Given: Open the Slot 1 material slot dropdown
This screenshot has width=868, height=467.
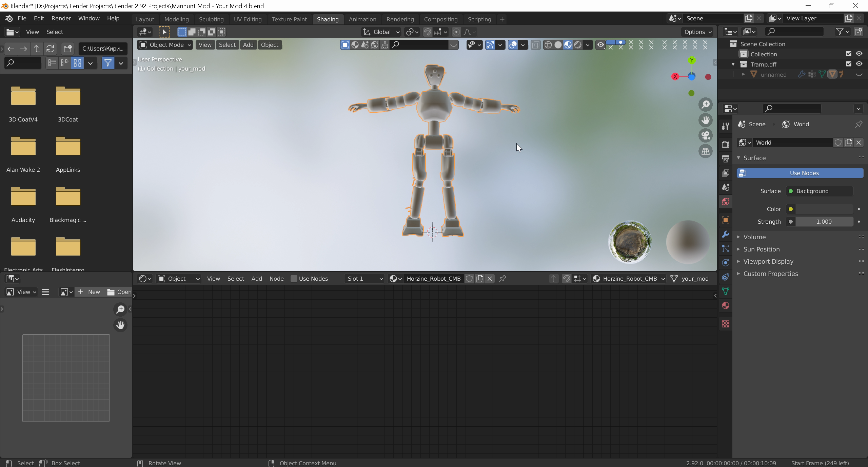Looking at the screenshot, I should tap(364, 279).
